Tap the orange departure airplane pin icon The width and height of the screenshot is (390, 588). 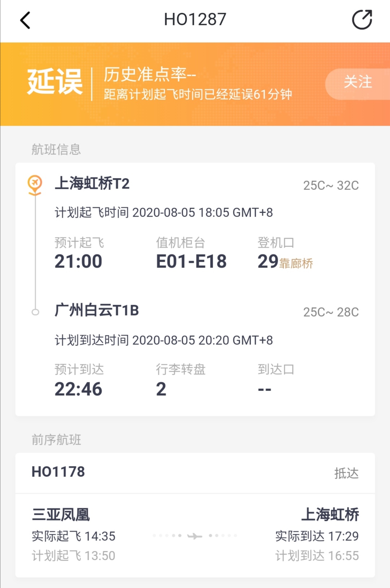pyautogui.click(x=35, y=185)
